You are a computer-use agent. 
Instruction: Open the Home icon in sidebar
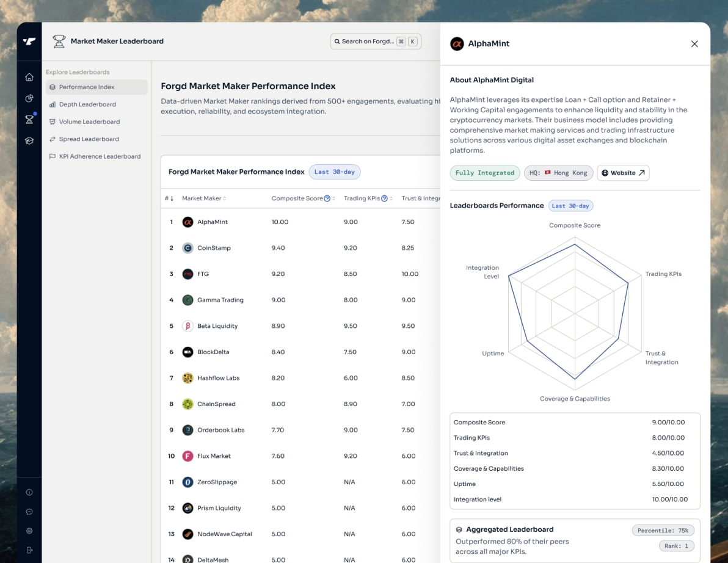29,77
